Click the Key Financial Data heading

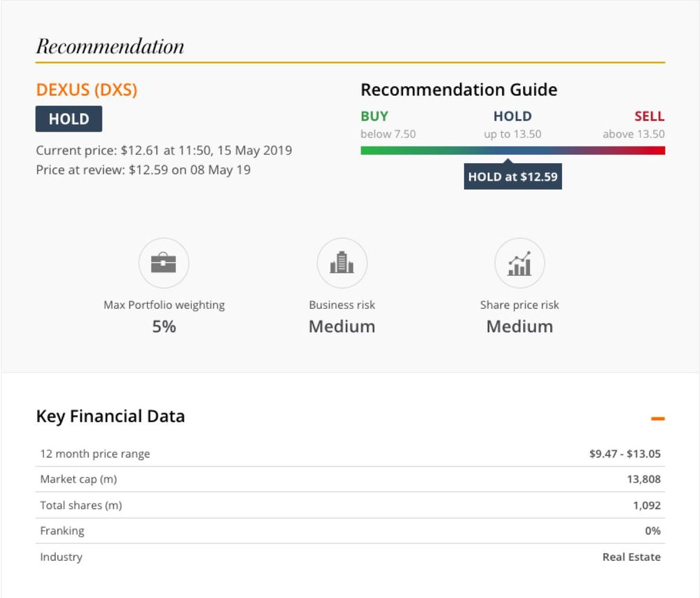111,416
